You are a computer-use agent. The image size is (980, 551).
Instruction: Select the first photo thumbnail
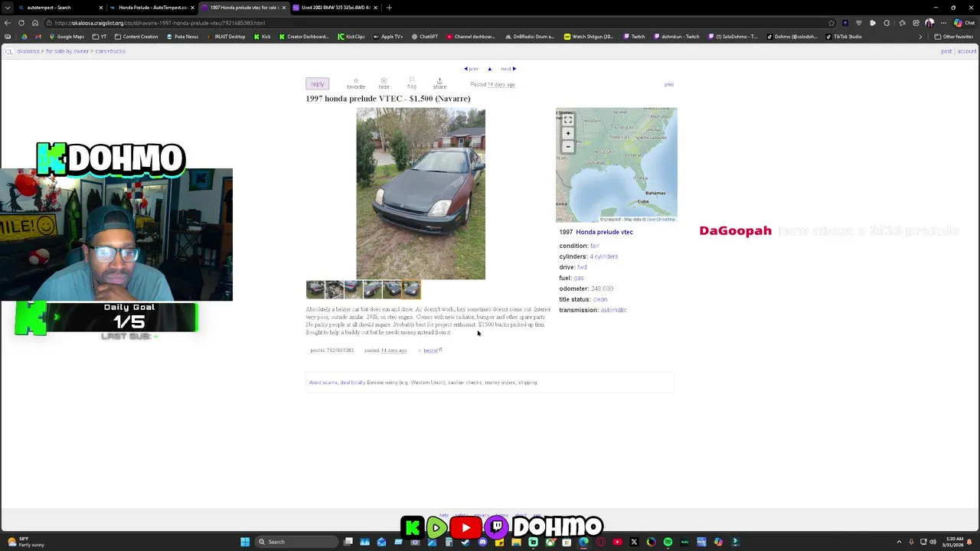[x=315, y=289]
